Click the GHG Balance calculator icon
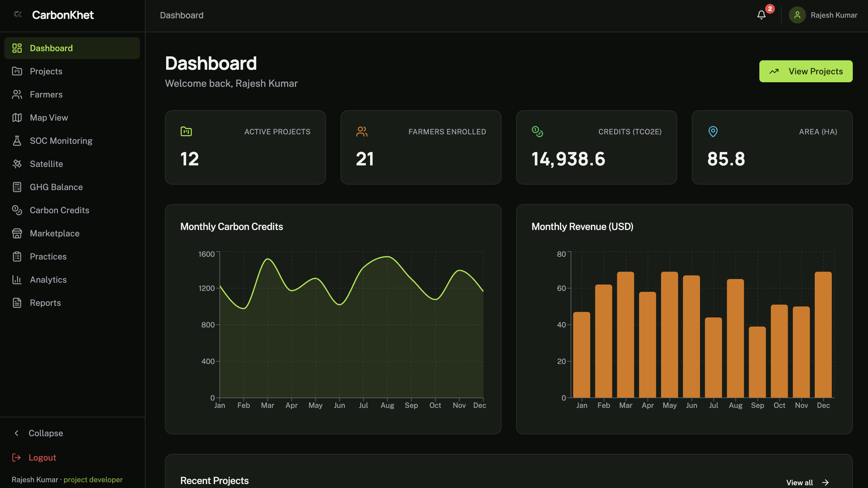The height and width of the screenshot is (488, 868). point(17,187)
